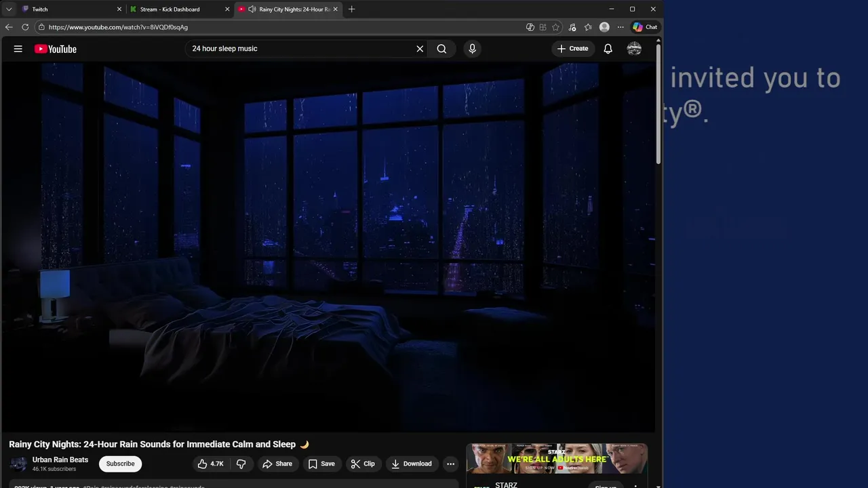868x488 pixels.
Task: Open the Copilot Chat button
Action: point(645,27)
